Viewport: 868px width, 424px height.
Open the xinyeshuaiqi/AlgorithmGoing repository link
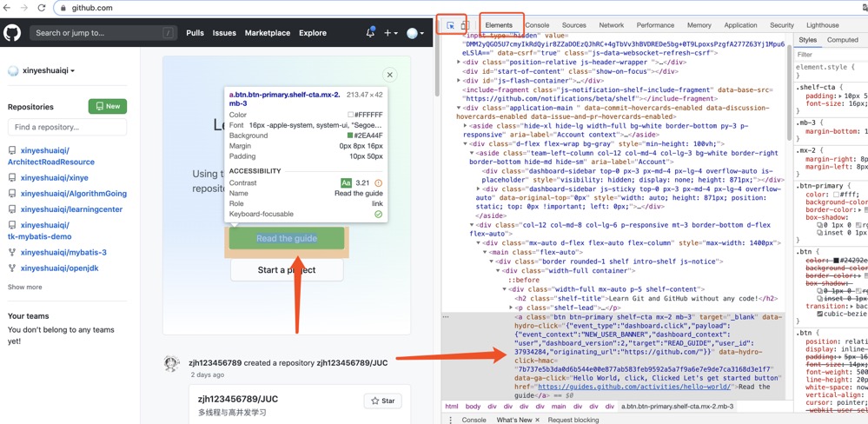pyautogui.click(x=74, y=194)
